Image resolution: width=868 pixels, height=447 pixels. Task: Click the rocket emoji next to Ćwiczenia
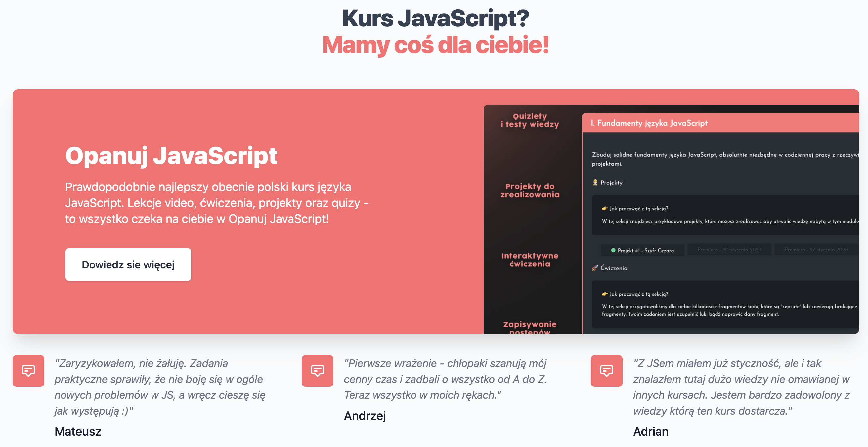595,268
